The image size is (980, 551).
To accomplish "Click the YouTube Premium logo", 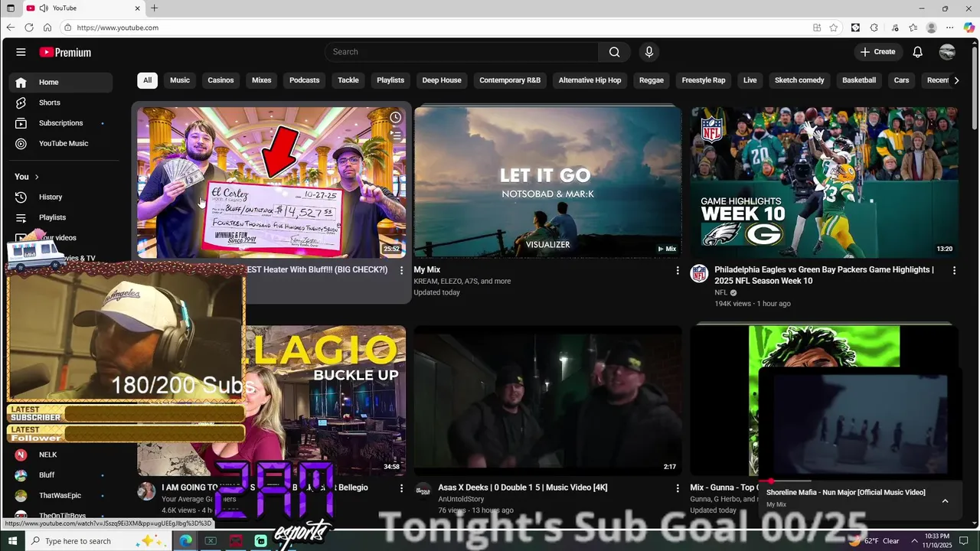I will click(x=65, y=52).
